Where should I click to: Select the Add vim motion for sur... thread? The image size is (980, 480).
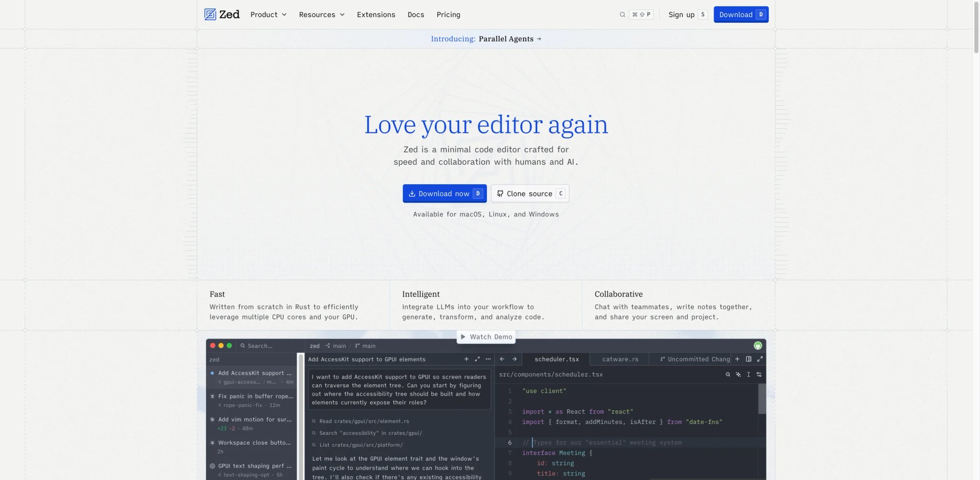(252, 424)
